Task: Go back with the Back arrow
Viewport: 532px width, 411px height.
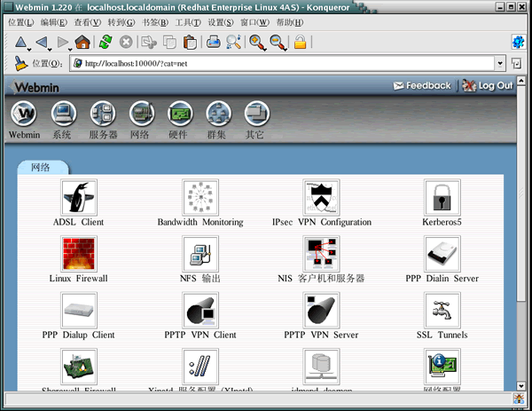Action: tap(42, 43)
